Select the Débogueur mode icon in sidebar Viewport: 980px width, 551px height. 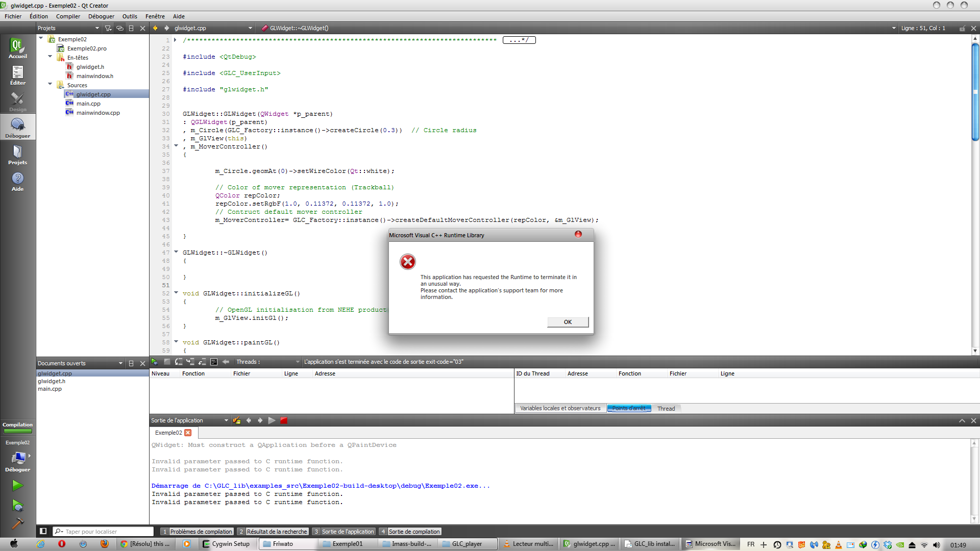[x=17, y=127]
